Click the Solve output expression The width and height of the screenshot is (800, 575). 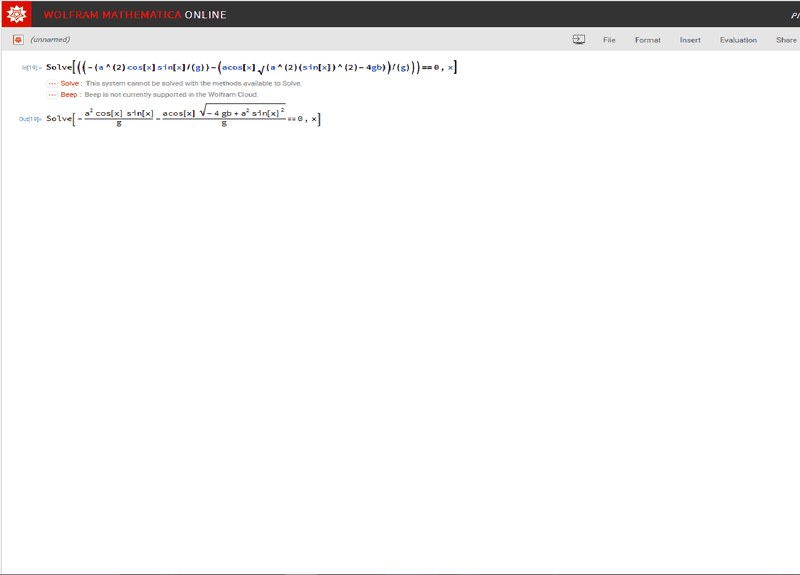click(183, 116)
